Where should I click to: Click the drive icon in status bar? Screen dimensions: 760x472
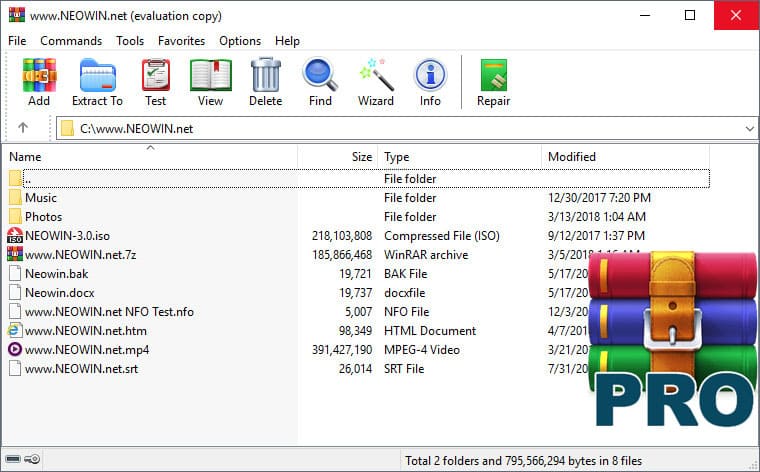pos(13,459)
